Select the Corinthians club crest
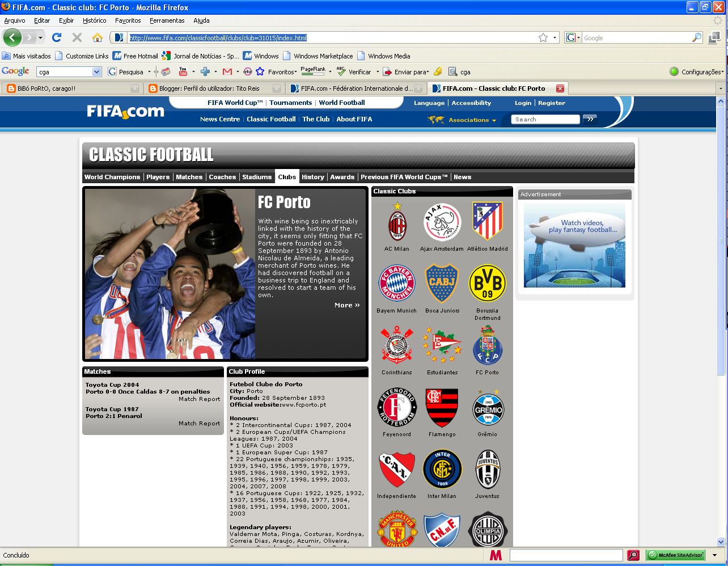This screenshot has width=728, height=566. pyautogui.click(x=397, y=345)
